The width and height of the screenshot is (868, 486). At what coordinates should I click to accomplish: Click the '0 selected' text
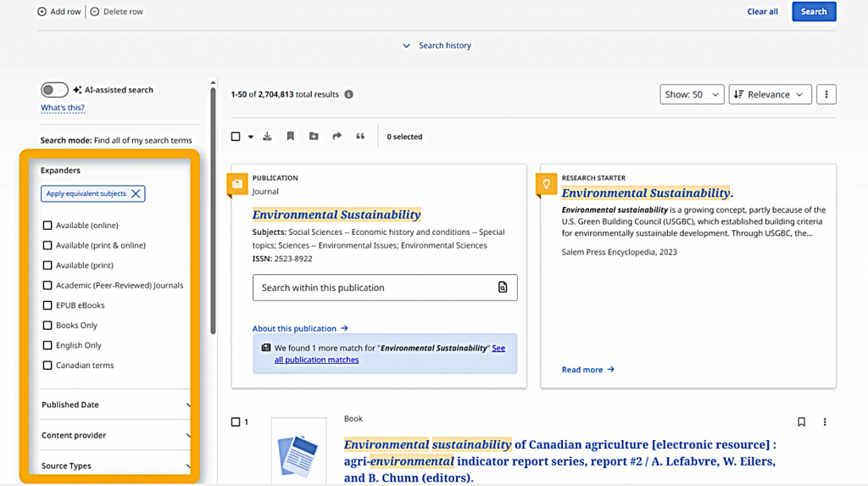pyautogui.click(x=404, y=137)
